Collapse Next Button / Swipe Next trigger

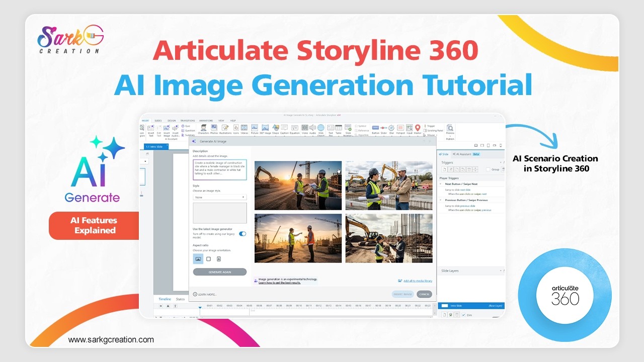tap(440, 184)
